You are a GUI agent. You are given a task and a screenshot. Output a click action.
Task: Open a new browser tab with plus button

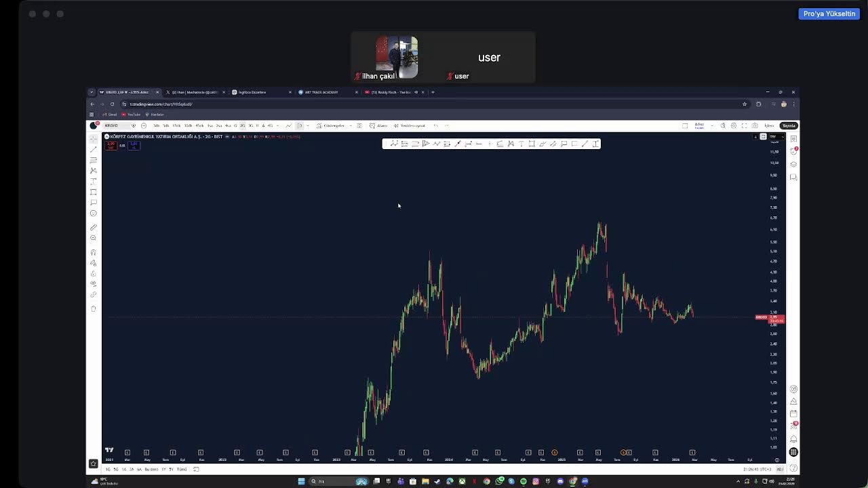[433, 92]
